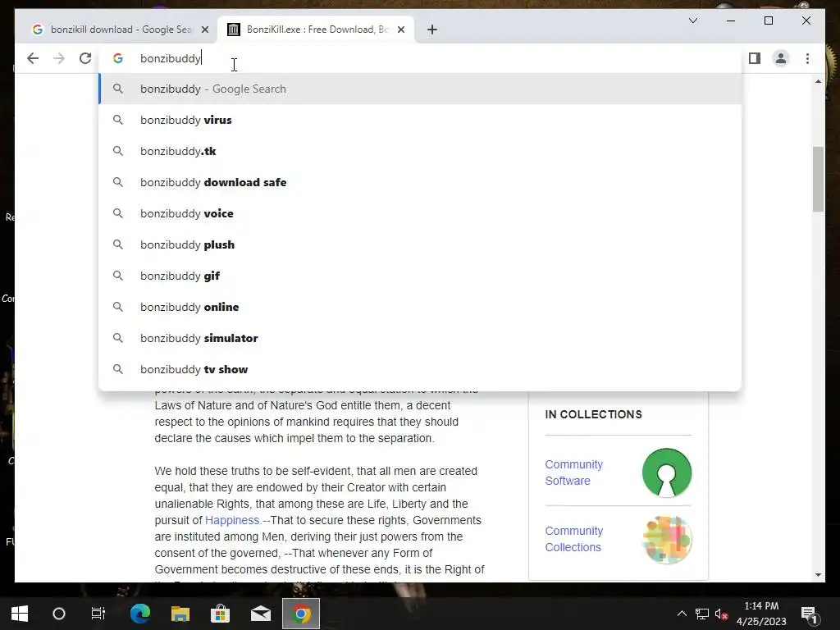The height and width of the screenshot is (630, 840).
Task: Click the browser Back arrow
Action: point(33,58)
